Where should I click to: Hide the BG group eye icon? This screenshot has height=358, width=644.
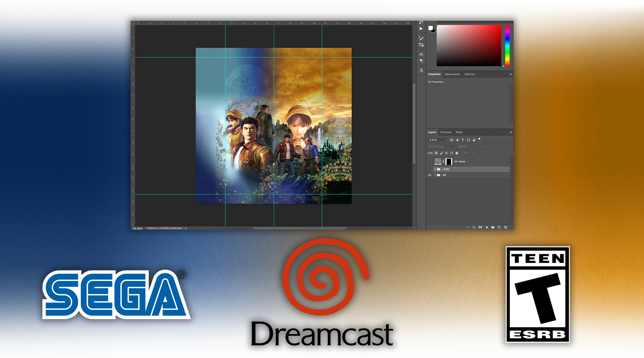point(430,175)
